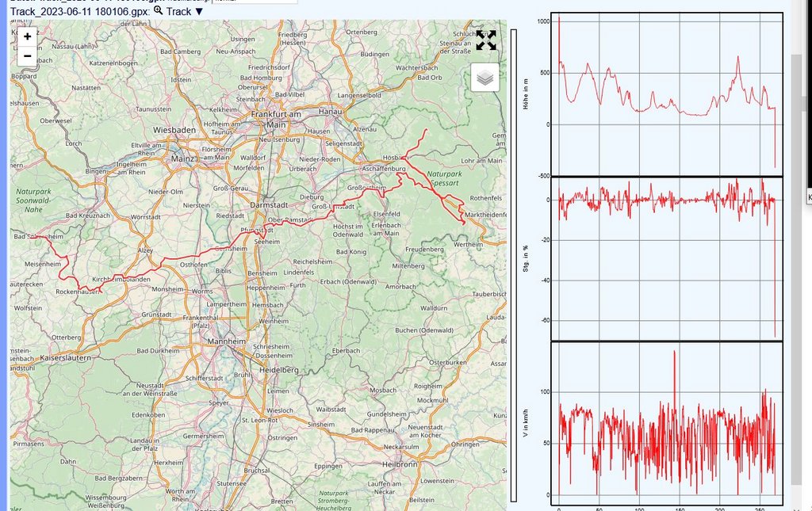This screenshot has width=812, height=511.
Task: Open the map in fullscreen mode
Action: (x=486, y=40)
